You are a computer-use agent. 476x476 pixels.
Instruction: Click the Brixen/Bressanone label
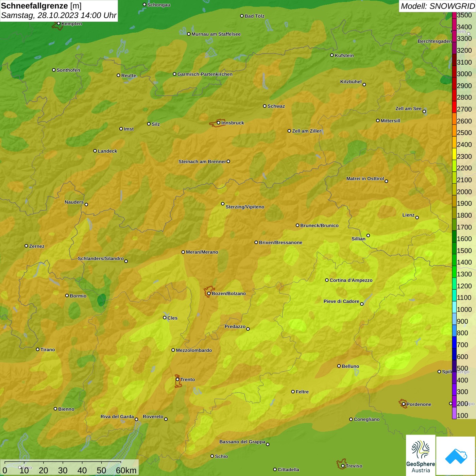coord(280,242)
